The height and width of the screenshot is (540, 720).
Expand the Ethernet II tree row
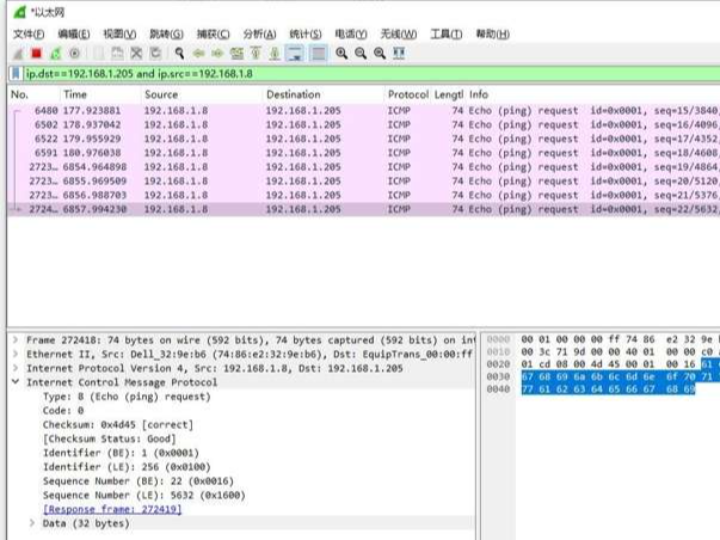coord(15,355)
